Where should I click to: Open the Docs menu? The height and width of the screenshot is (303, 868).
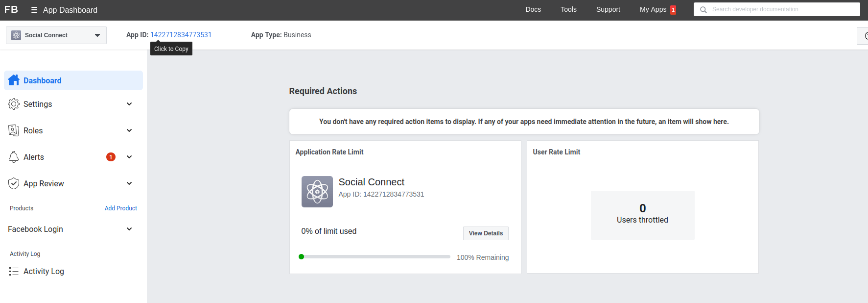[x=533, y=9]
